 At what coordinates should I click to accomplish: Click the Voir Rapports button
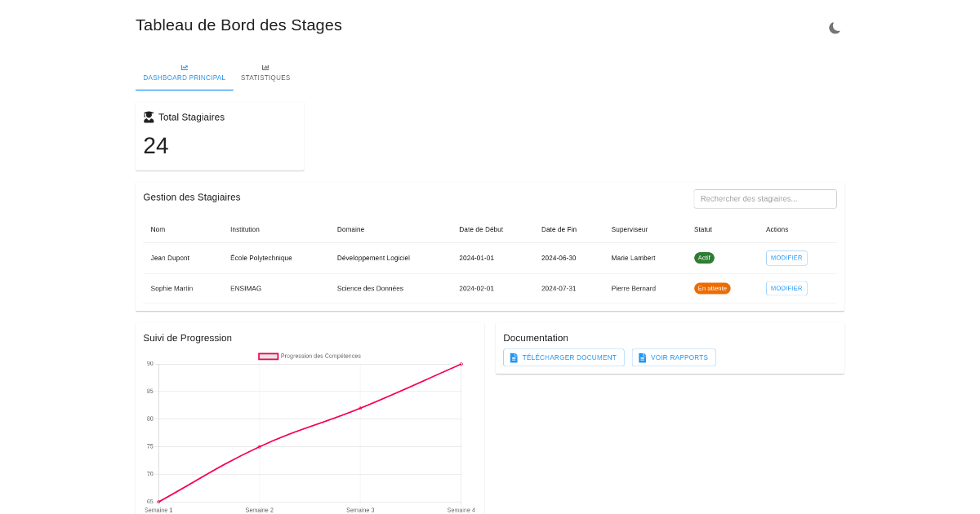pos(674,357)
